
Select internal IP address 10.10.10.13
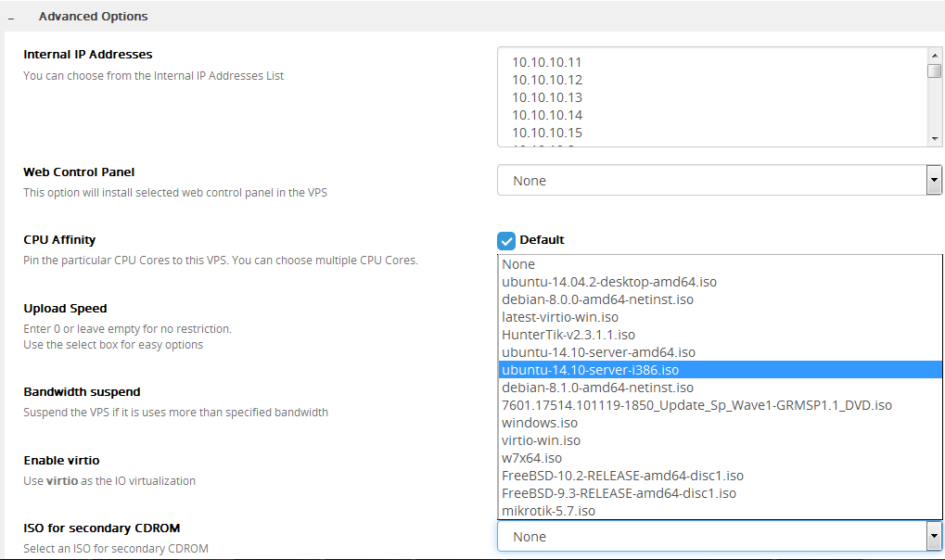[x=547, y=97]
